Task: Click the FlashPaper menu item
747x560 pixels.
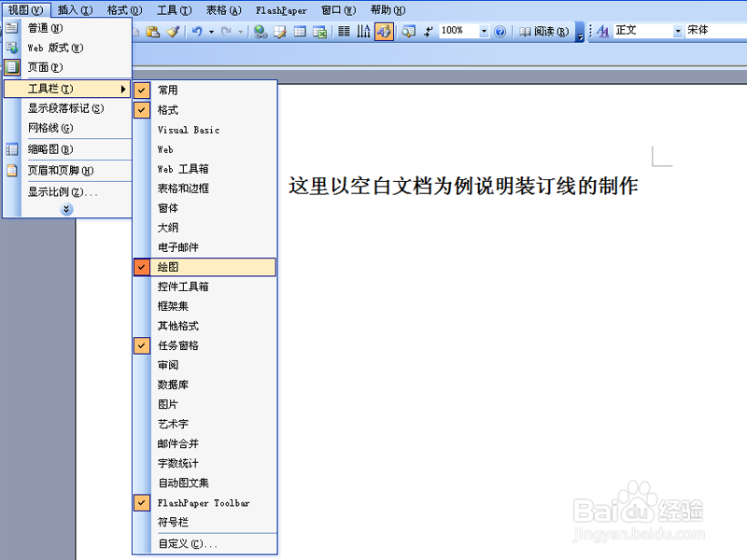Action: click(281, 10)
